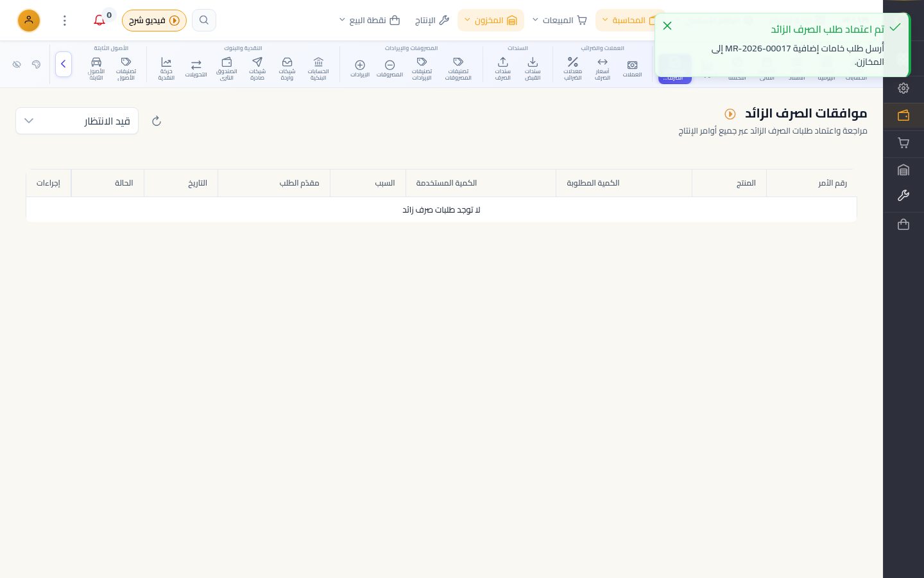Screen dimensions: 924x578
Task: Open the user profile avatar
Action: pyautogui.click(x=29, y=21)
